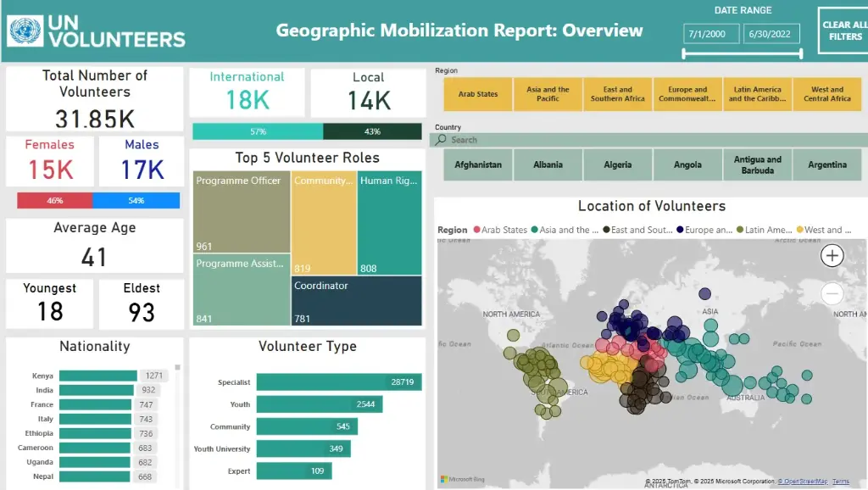This screenshot has width=868, height=490.
Task: Select the Specialist bar in Volunteer Type
Action: click(x=338, y=382)
